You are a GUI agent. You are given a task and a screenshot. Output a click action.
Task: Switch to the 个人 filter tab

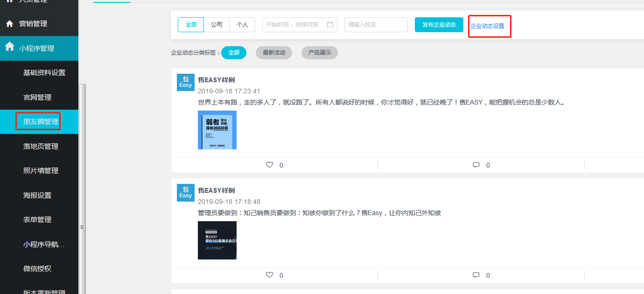pos(242,25)
